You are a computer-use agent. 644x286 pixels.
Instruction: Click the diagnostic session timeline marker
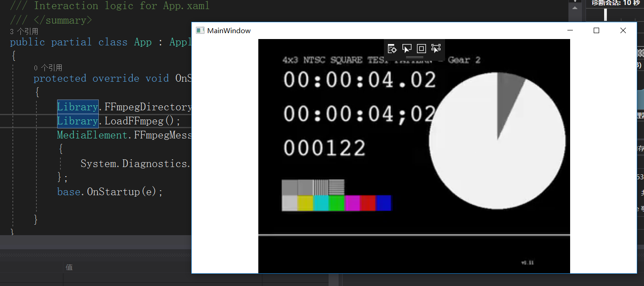606,15
